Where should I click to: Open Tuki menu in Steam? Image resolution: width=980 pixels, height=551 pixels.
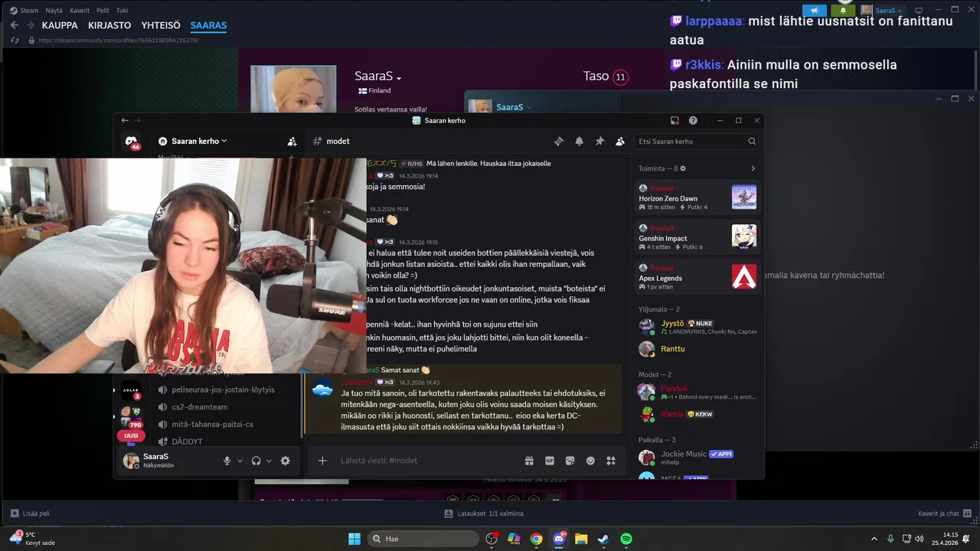click(x=122, y=11)
